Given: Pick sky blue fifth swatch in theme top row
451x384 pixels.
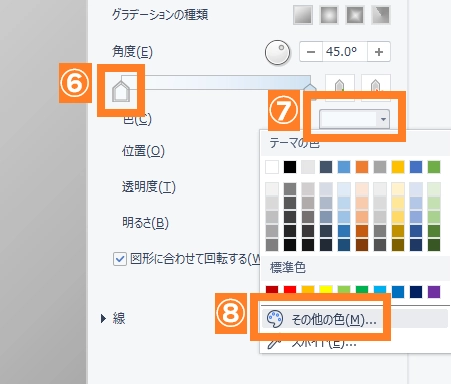Looking at the screenshot, I should 344,167.
